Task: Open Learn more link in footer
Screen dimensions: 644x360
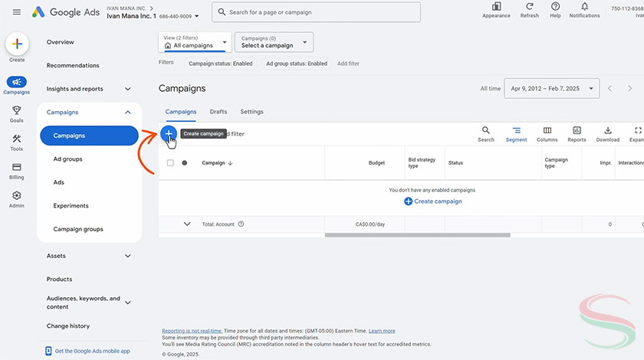Action: (x=382, y=331)
